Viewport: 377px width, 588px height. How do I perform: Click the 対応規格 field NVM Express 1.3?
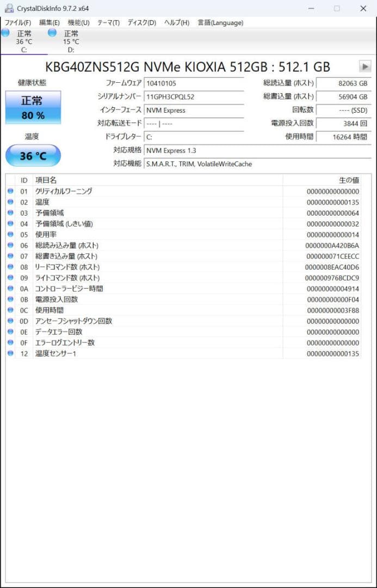click(x=257, y=150)
